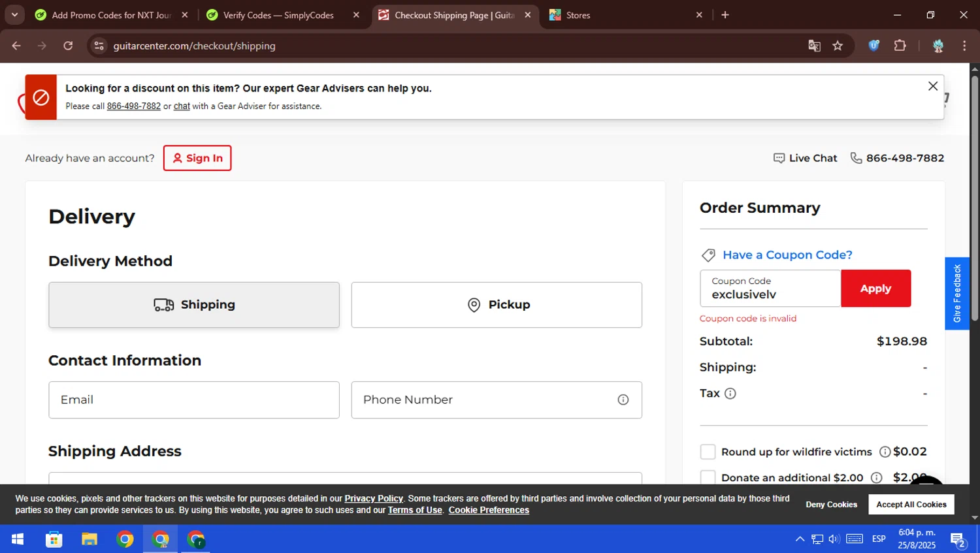Start a Live Chat
980x553 pixels.
(x=805, y=158)
